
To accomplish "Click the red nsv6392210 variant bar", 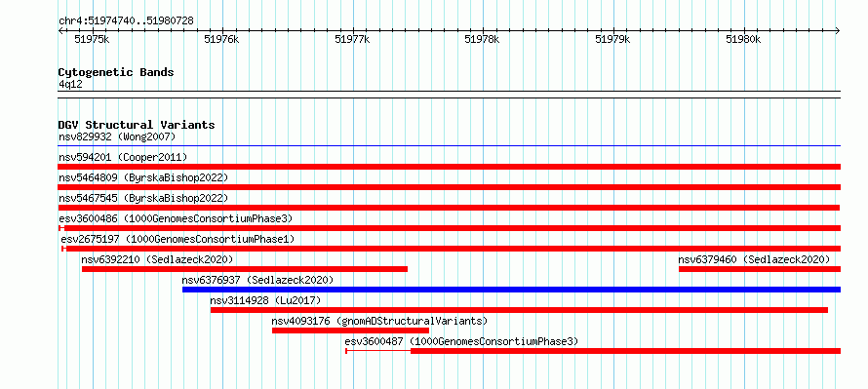I will 245,269.
